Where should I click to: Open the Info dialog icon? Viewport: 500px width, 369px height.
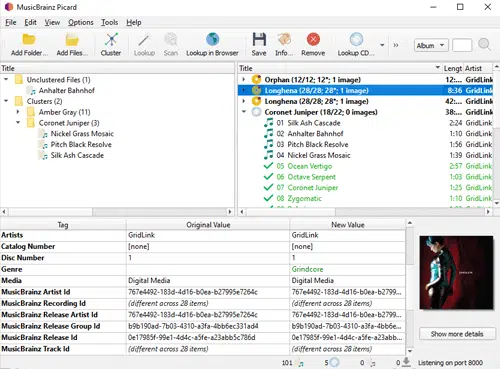click(x=284, y=40)
